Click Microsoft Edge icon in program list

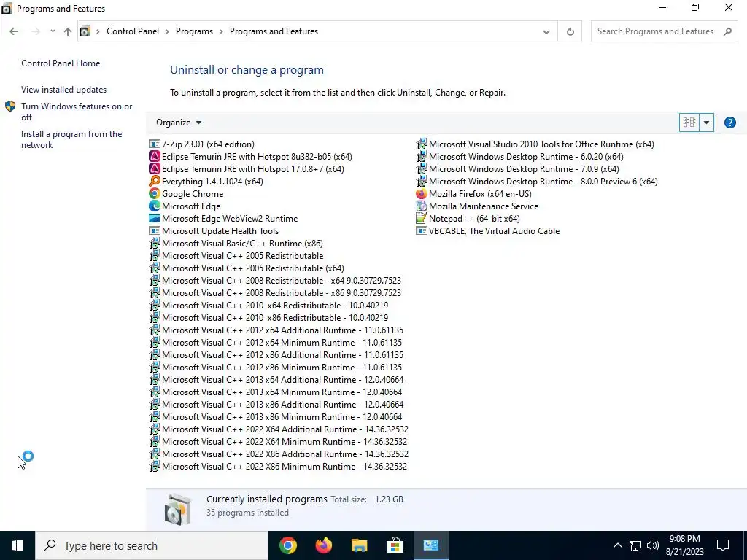point(155,206)
